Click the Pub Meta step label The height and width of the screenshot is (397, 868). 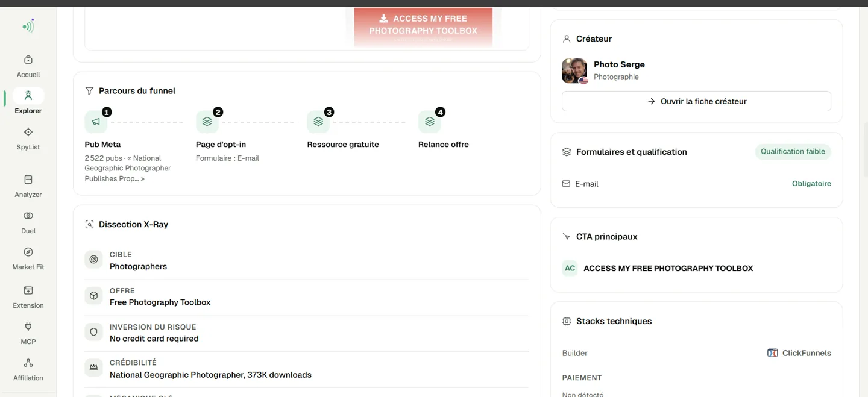[102, 145]
